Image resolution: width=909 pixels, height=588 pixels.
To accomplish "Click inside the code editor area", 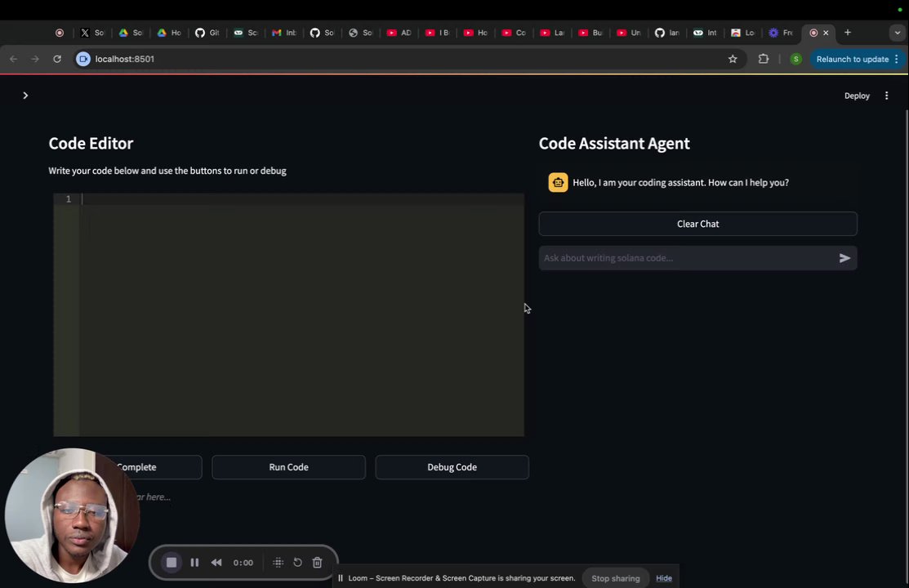I will click(301, 315).
